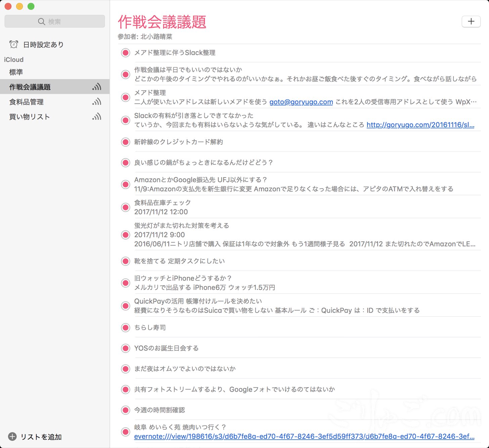This screenshot has width=489, height=448.
Task: Click the goto@goryugo.com email link
Action: point(300,102)
